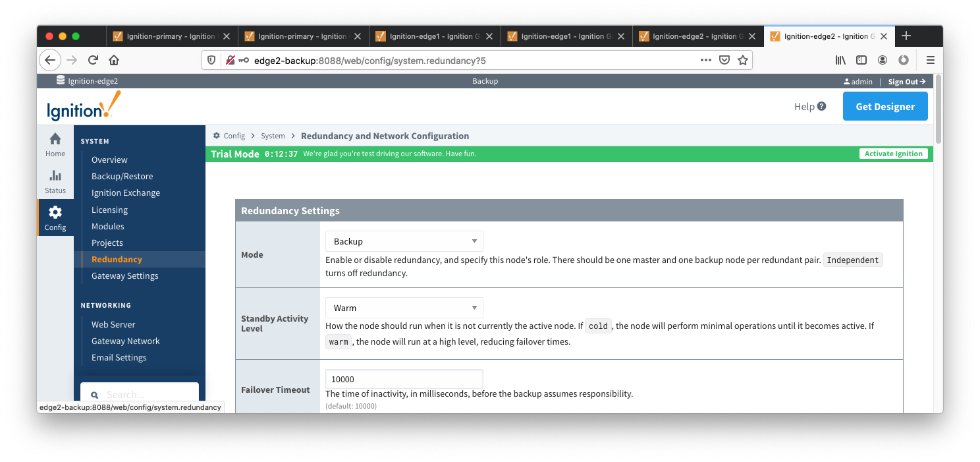Open the Projects page
The height and width of the screenshot is (462, 980).
pyautogui.click(x=107, y=243)
